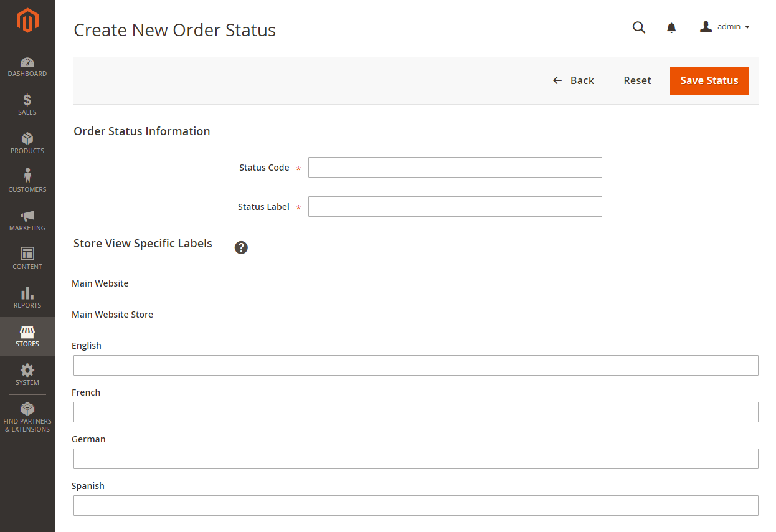776x532 pixels.
Task: Go Back to the previous page
Action: coord(574,80)
